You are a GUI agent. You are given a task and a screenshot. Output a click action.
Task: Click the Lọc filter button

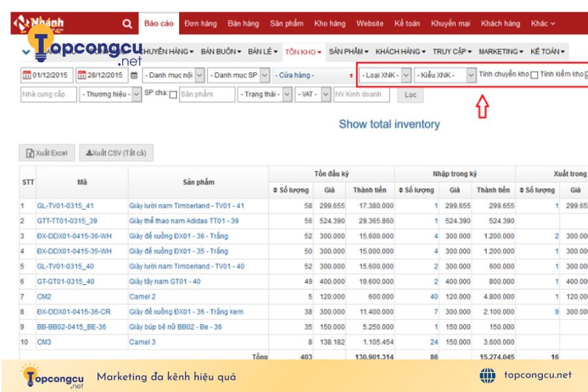pyautogui.click(x=410, y=95)
